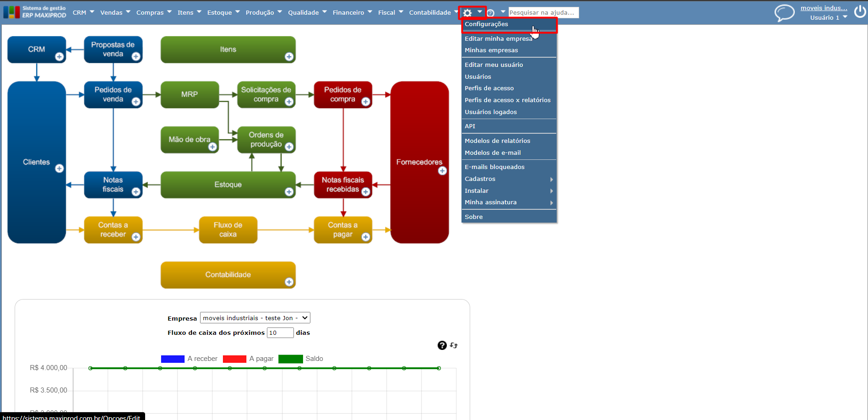Open the Qualidade menu

307,12
